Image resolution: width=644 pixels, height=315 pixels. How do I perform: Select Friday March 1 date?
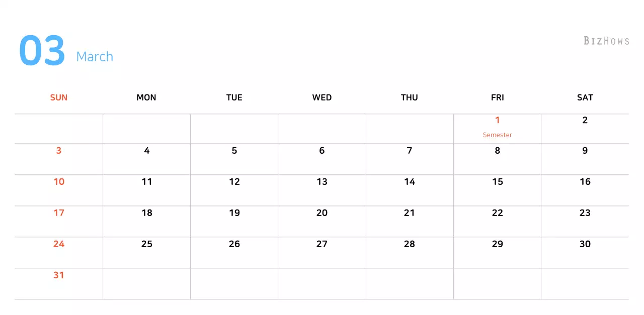click(x=497, y=120)
